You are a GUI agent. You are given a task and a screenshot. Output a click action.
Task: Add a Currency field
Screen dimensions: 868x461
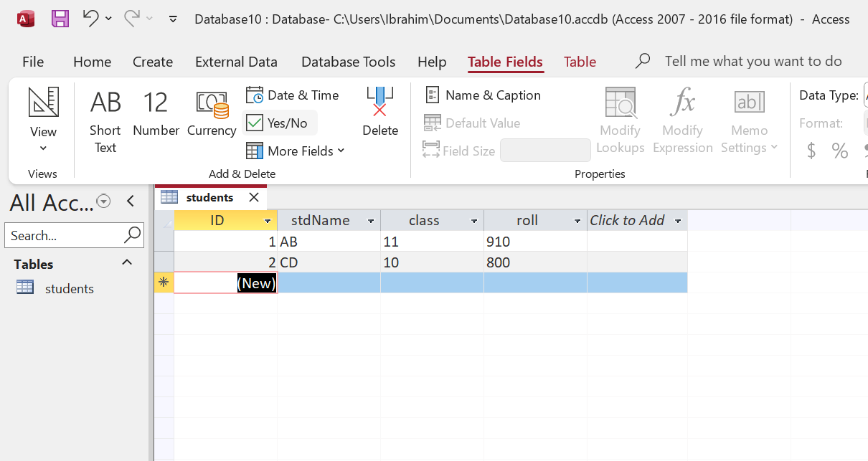point(212,113)
